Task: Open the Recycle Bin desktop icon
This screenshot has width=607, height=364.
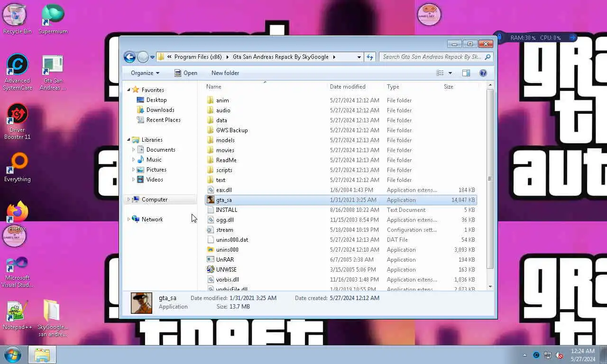Action: coord(17,19)
